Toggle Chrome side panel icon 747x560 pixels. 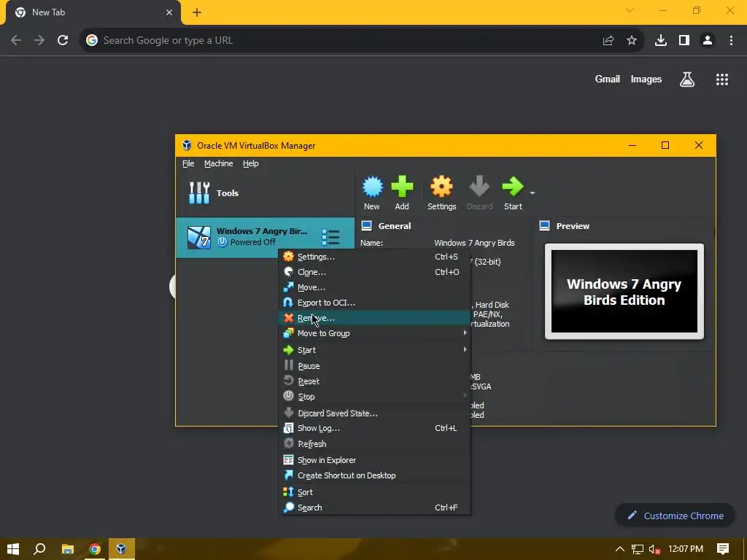point(684,41)
